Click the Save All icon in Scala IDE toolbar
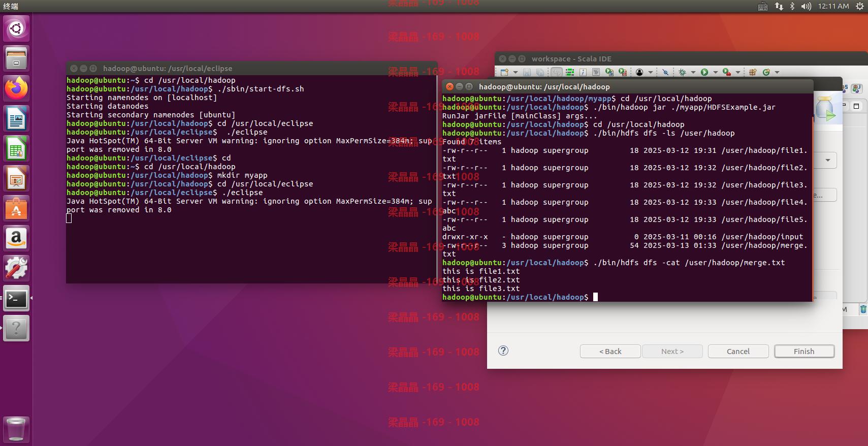This screenshot has width=868, height=446. [x=540, y=72]
